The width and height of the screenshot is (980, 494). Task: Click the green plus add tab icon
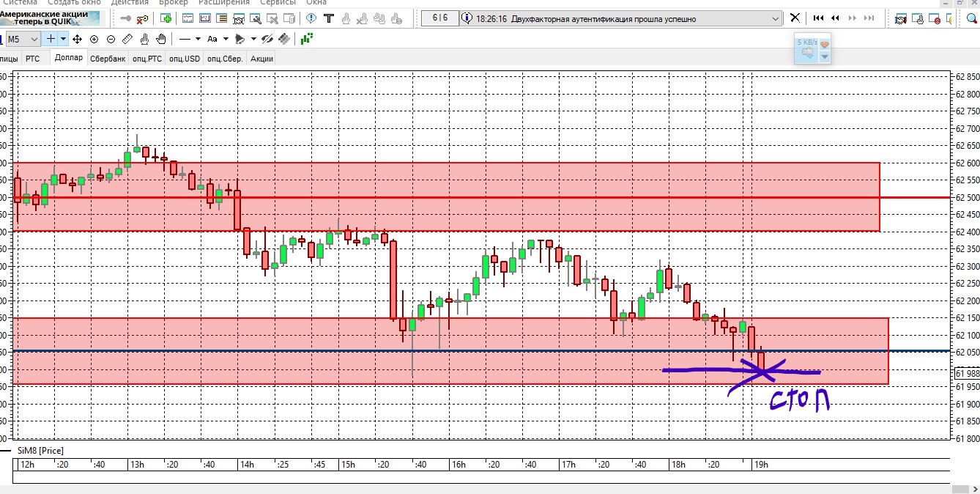point(166,18)
